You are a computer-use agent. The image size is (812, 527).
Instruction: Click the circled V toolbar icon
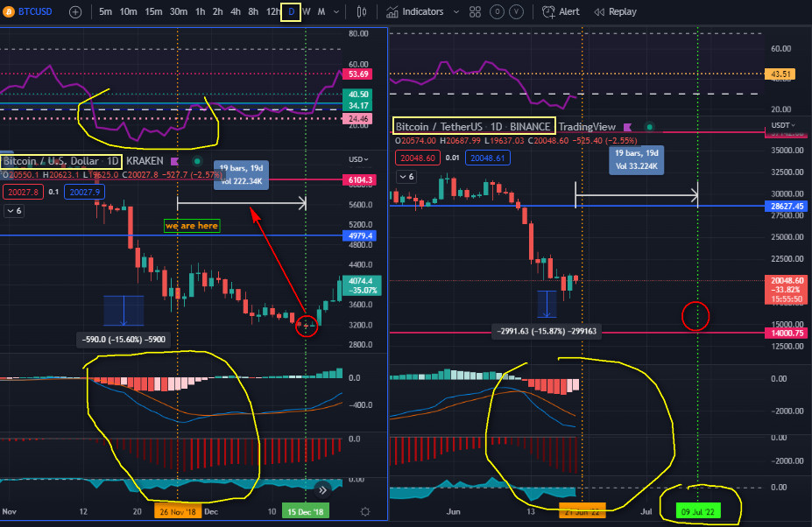pyautogui.click(x=516, y=11)
